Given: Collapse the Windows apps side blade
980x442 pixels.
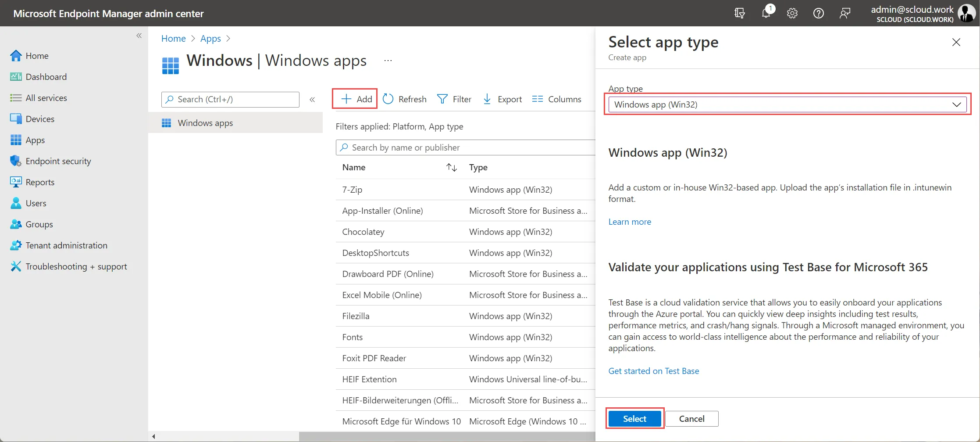Looking at the screenshot, I should pyautogui.click(x=312, y=100).
